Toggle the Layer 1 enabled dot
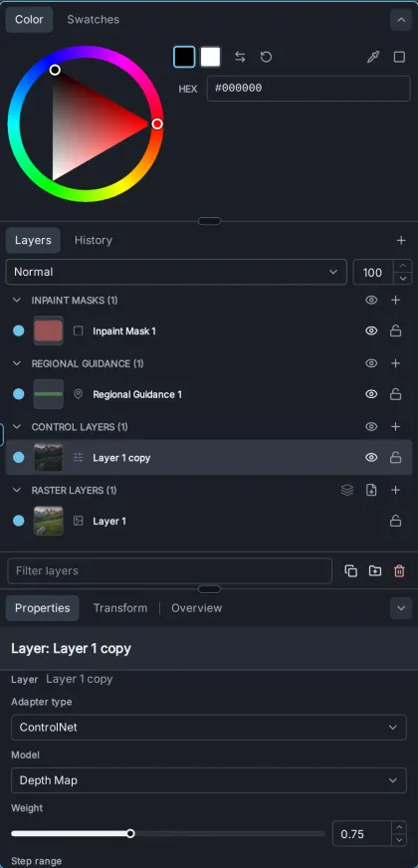The width and height of the screenshot is (418, 868). tap(19, 521)
